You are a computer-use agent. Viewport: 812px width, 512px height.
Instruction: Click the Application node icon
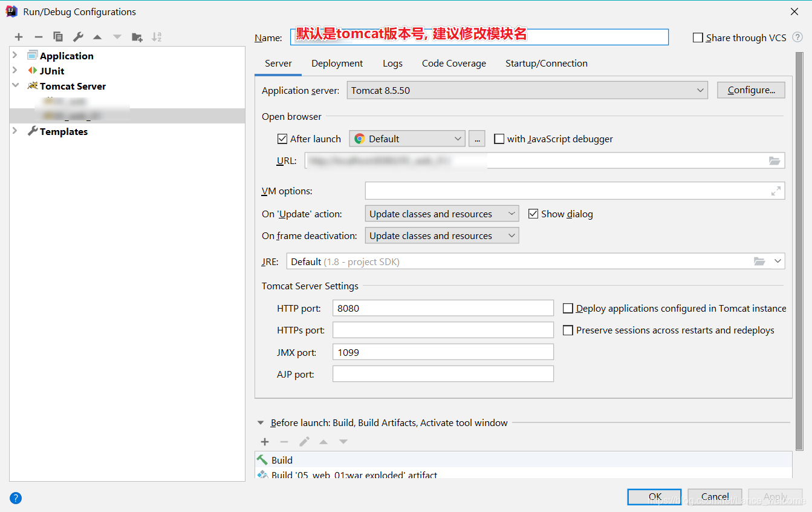click(33, 56)
